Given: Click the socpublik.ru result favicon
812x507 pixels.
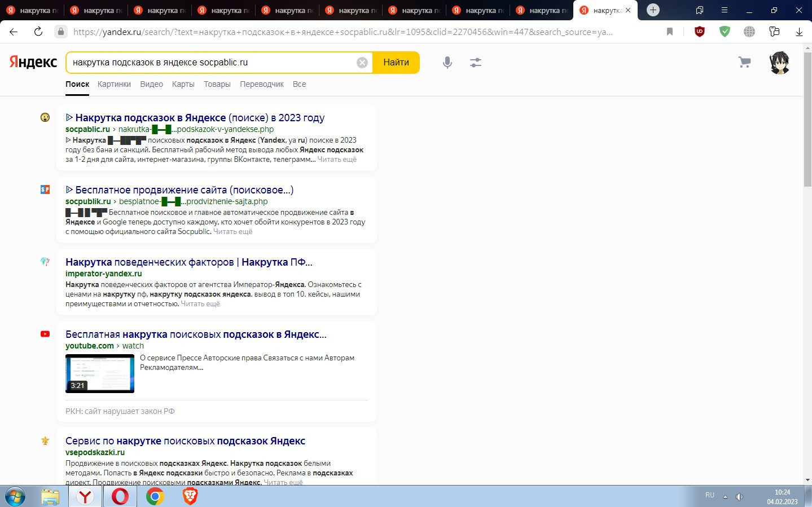Looking at the screenshot, I should [45, 189].
